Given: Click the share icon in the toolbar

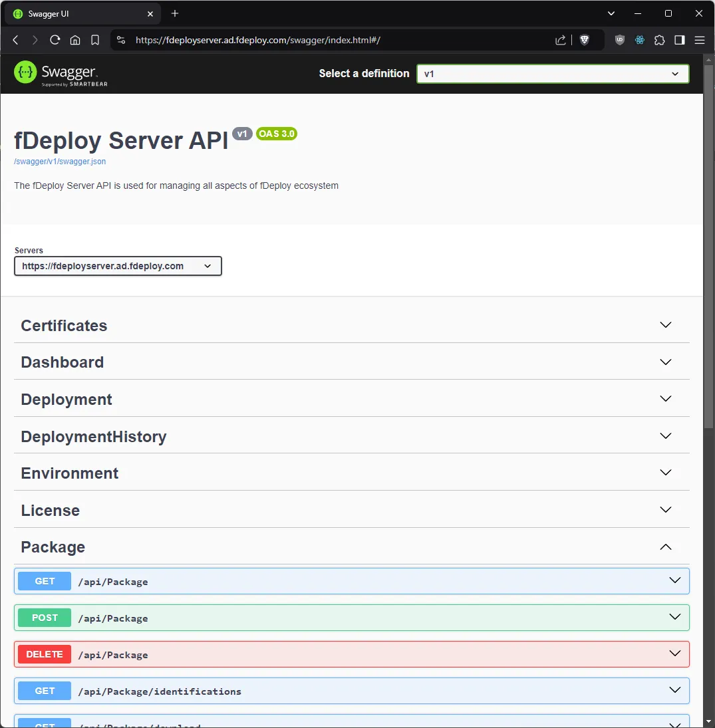Looking at the screenshot, I should pos(560,40).
